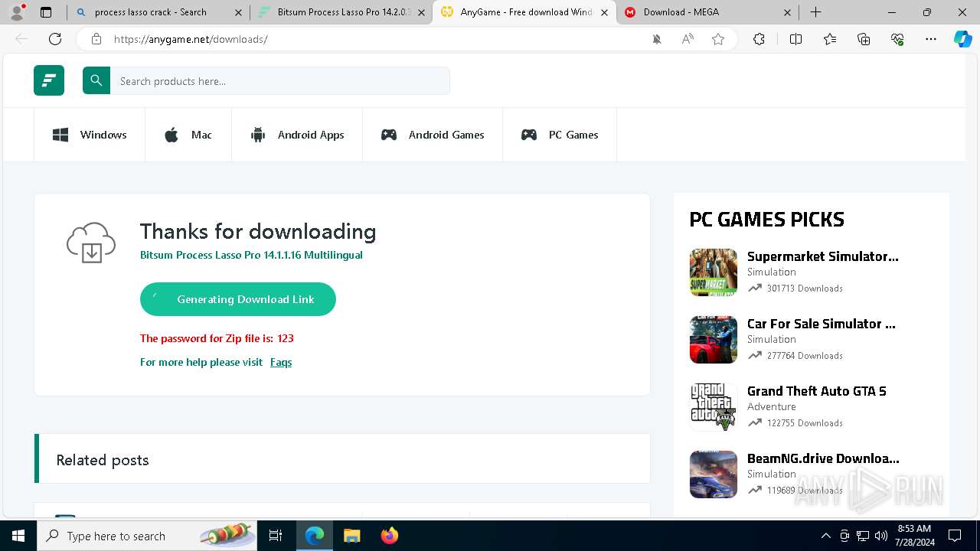980x551 pixels.
Task: Open the notification center
Action: click(x=955, y=536)
